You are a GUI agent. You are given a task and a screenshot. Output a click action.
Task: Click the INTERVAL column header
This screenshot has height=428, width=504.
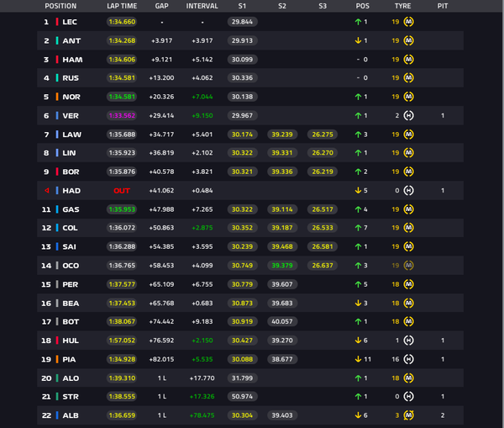point(202,6)
